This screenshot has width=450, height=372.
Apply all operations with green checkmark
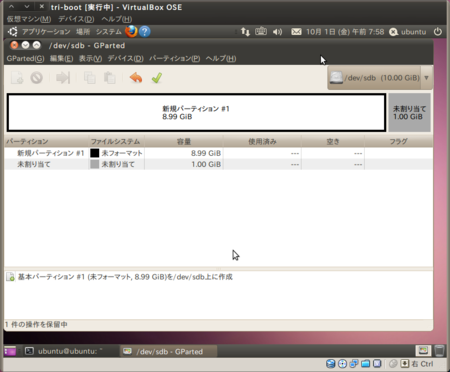pos(157,78)
